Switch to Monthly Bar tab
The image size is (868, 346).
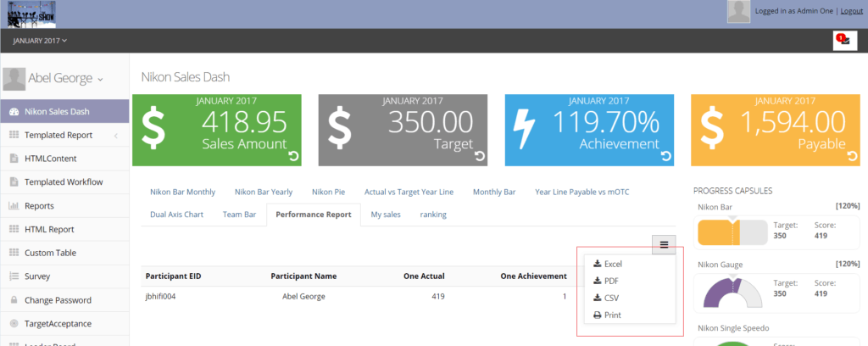click(494, 193)
